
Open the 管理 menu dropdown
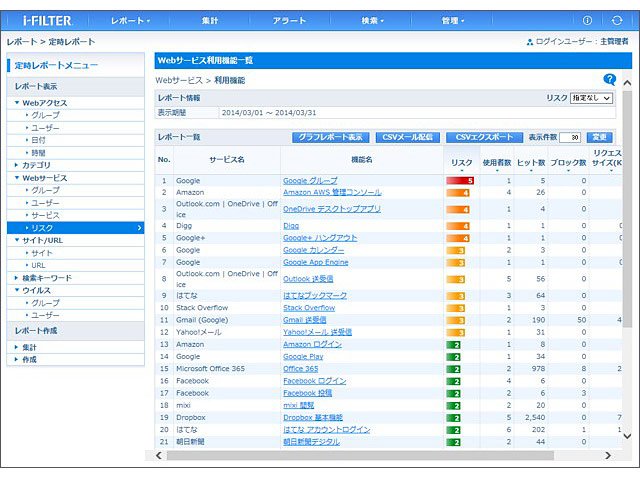coord(453,20)
